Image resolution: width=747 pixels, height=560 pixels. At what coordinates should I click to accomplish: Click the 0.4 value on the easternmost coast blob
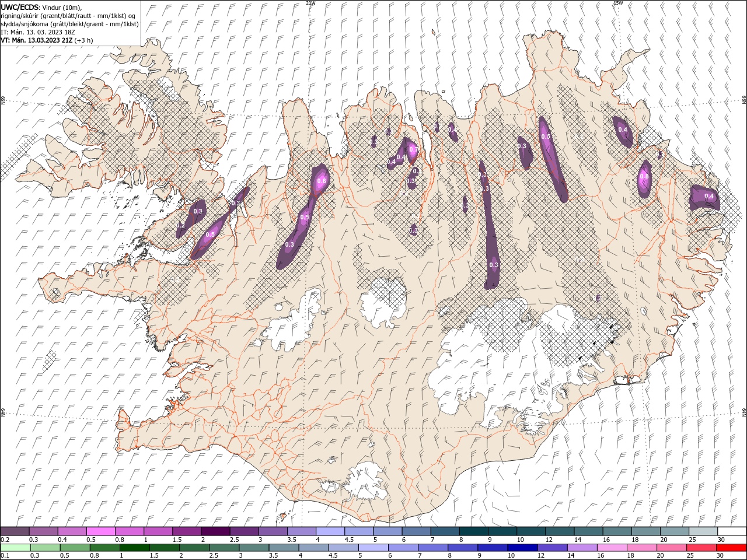click(709, 197)
